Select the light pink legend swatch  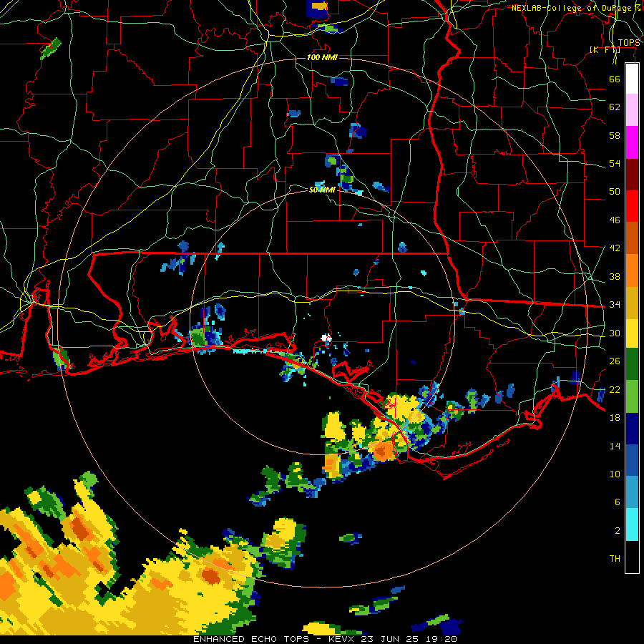click(x=632, y=110)
